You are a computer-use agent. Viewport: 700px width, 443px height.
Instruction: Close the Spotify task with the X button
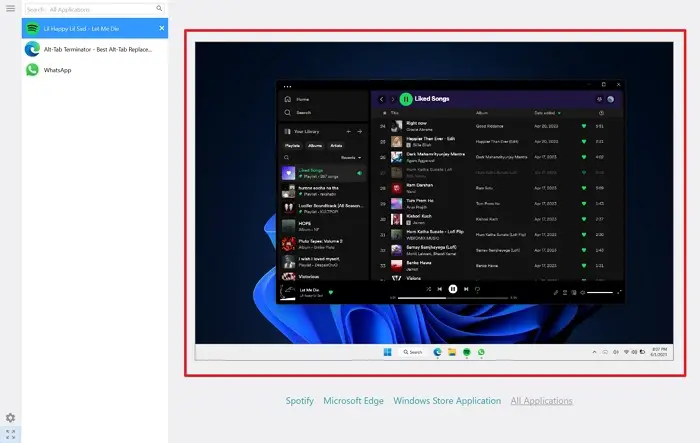pos(162,28)
